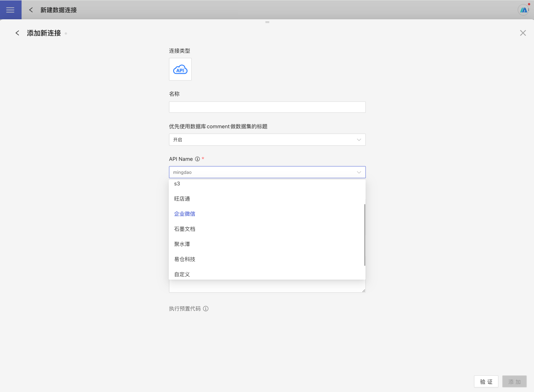Close the add connection panel
534x392 pixels.
523,33
